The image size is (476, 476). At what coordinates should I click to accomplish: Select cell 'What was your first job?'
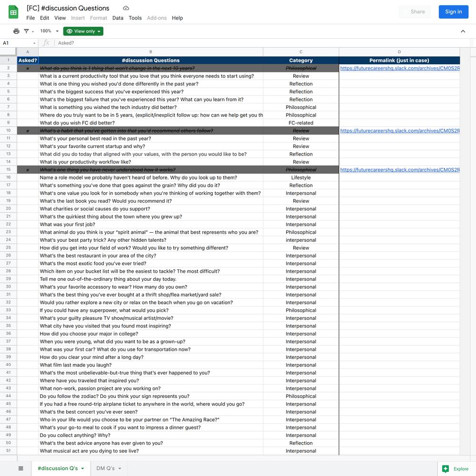[x=150, y=224]
